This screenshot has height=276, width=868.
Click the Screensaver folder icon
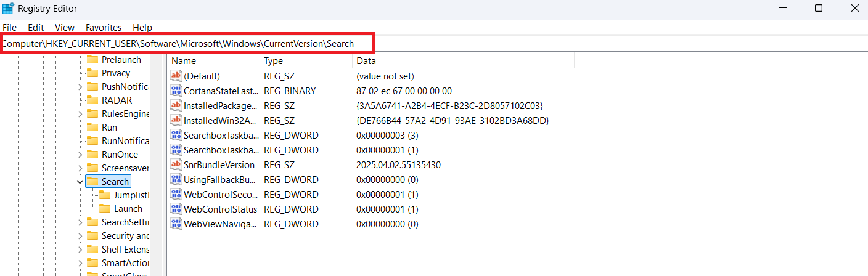tap(92, 168)
